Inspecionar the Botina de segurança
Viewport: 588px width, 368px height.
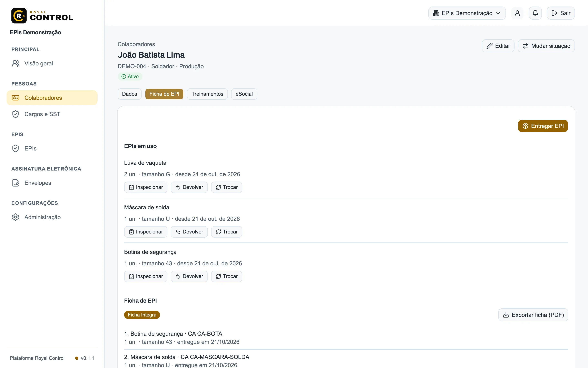[x=146, y=276]
